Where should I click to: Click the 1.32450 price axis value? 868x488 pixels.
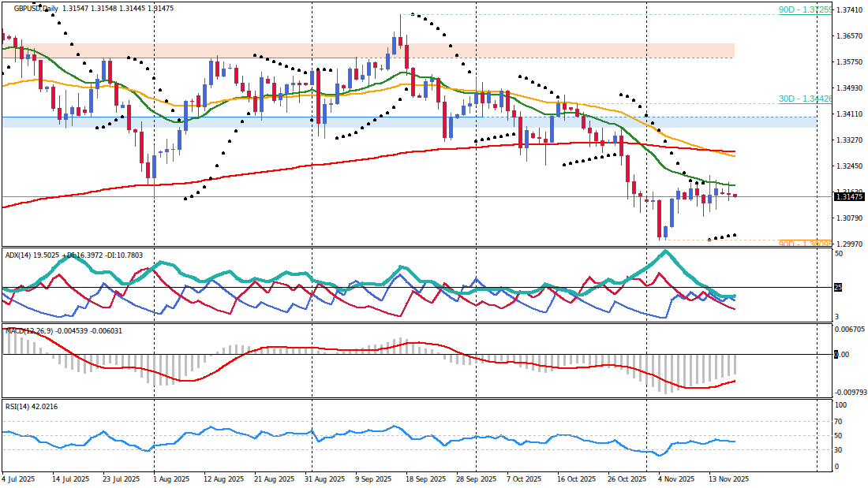coord(850,166)
